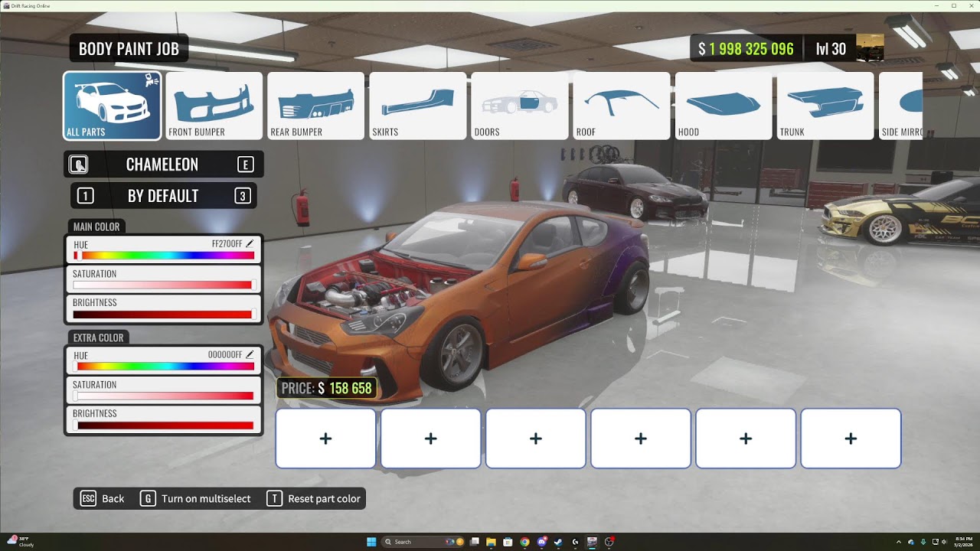
Task: Click the money balance display
Action: pos(746,49)
